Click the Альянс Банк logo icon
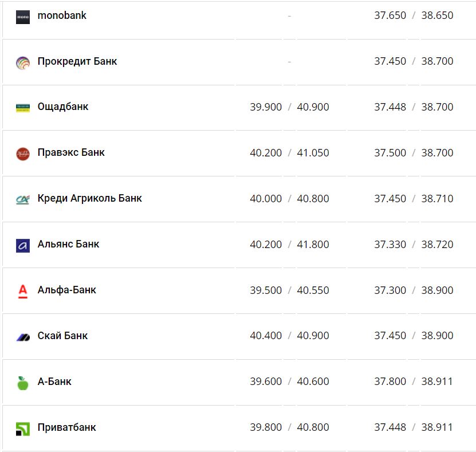The height and width of the screenshot is (452, 476). [x=23, y=245]
